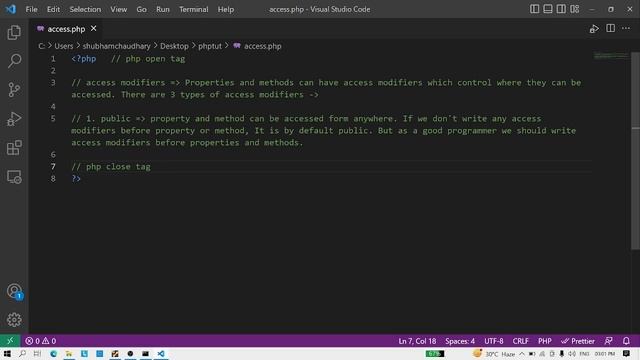Open the Manage gear icon

(x=14, y=320)
